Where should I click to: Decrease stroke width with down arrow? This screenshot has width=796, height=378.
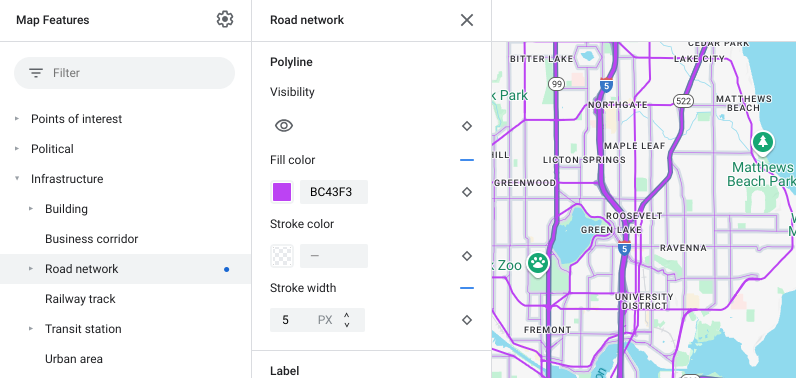[x=347, y=324]
